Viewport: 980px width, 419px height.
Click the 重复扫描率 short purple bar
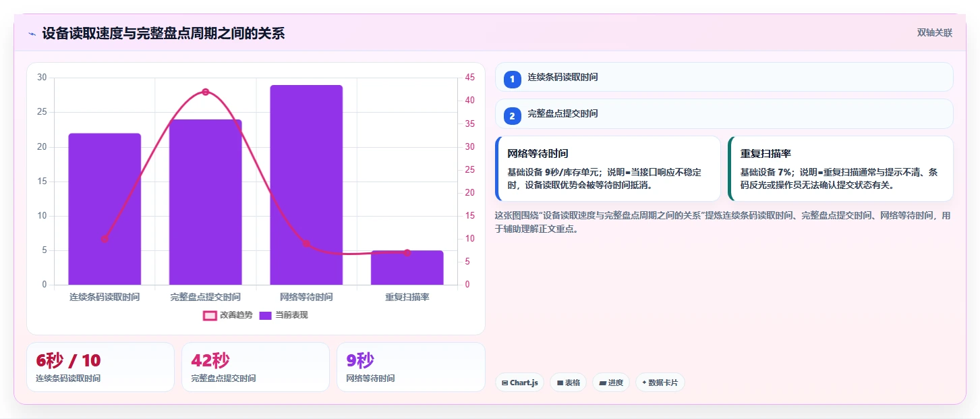click(x=407, y=268)
